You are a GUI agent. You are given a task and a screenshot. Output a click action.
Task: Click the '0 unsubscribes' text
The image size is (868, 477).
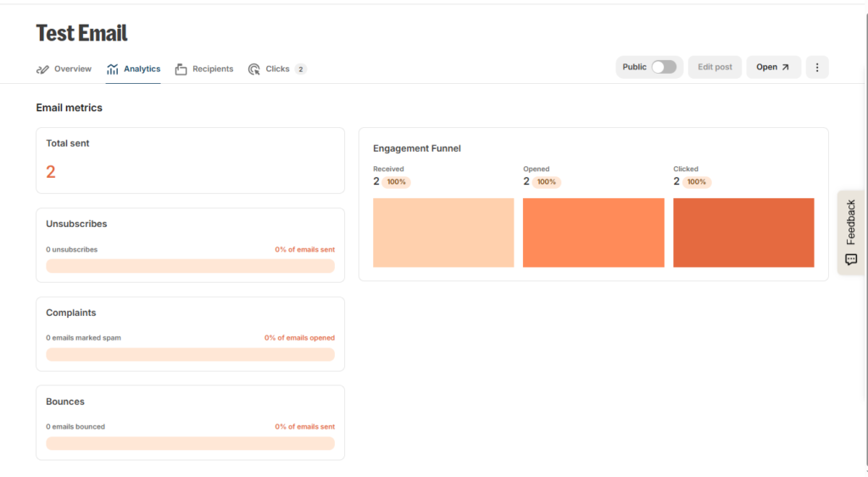click(x=72, y=250)
